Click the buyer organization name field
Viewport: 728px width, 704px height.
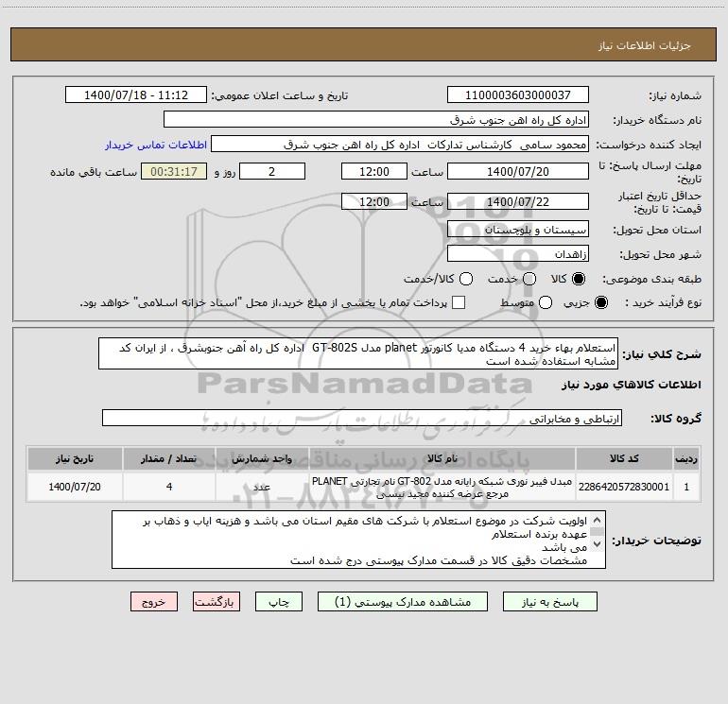coord(376,119)
